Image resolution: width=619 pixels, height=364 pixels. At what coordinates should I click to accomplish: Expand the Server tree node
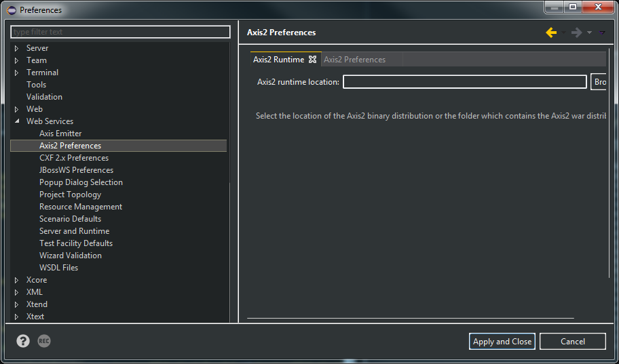[x=16, y=49]
